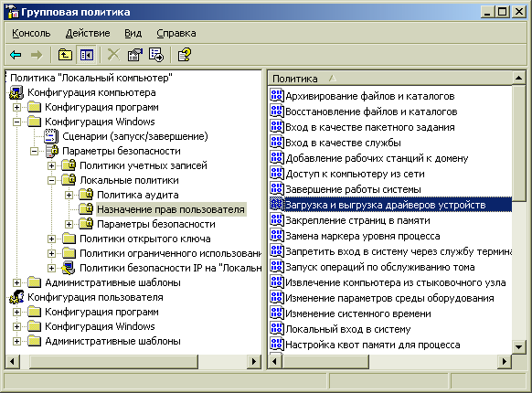Click the right list's vertical scrollbar down arrow
This screenshot has width=532, height=393.
[519, 346]
